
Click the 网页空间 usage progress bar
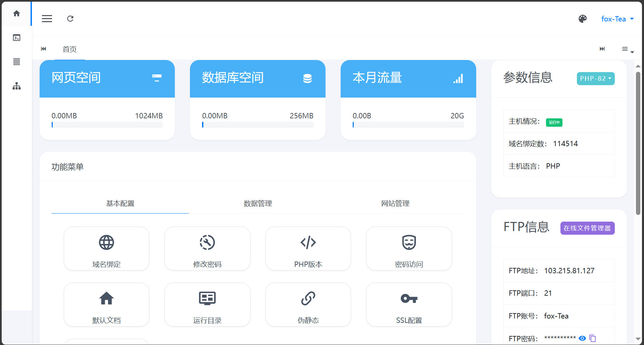pyautogui.click(x=107, y=125)
